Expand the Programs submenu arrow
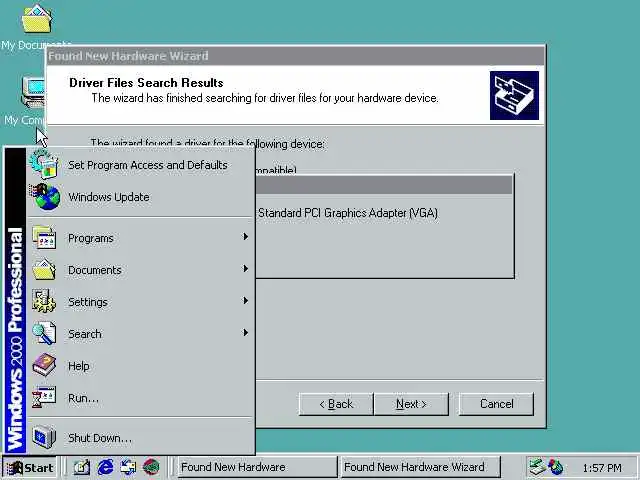640x480 pixels. tap(245, 237)
